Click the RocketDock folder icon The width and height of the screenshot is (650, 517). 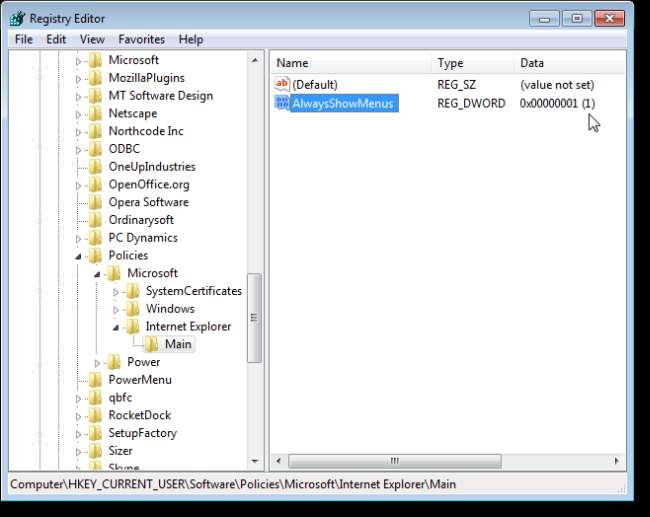pyautogui.click(x=96, y=415)
